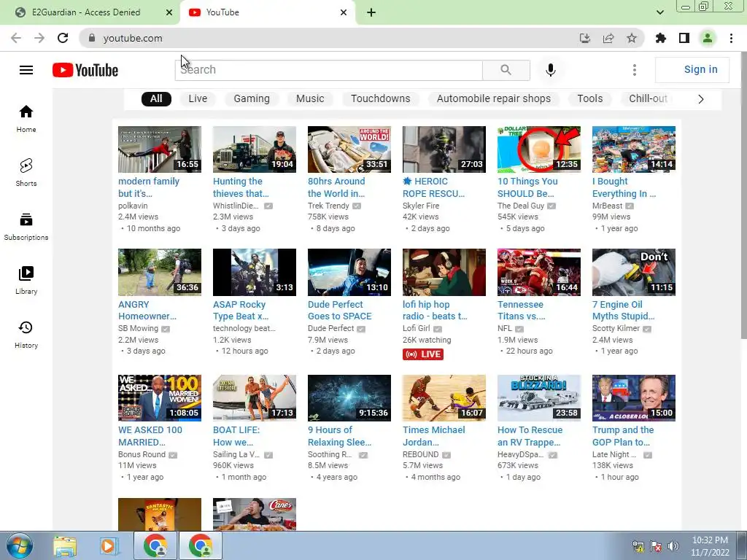The height and width of the screenshot is (560, 747).
Task: Open the ASAP Rocky Type Beat thumbnail
Action: point(255,272)
